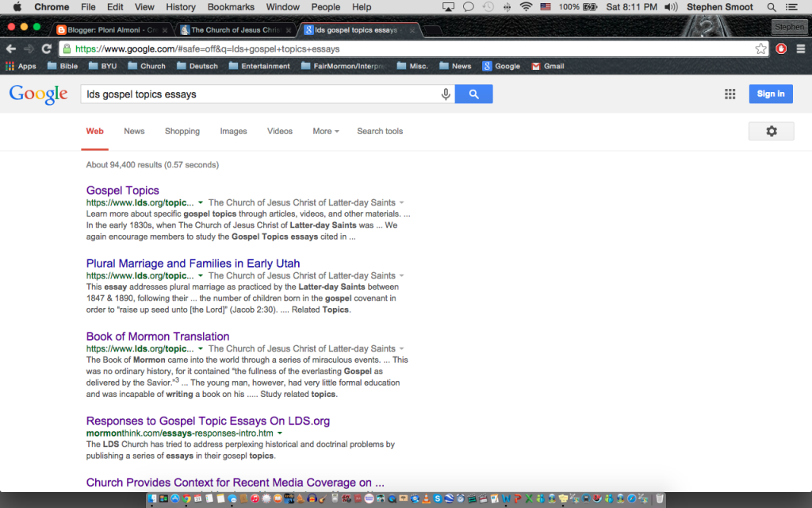Open Search tools options
Image resolution: width=812 pixels, height=508 pixels.
pyautogui.click(x=380, y=131)
